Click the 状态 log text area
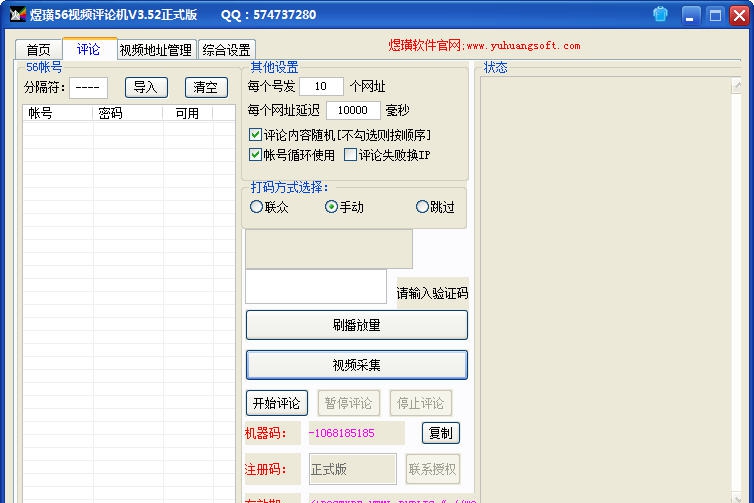754x503 pixels. pos(605,289)
